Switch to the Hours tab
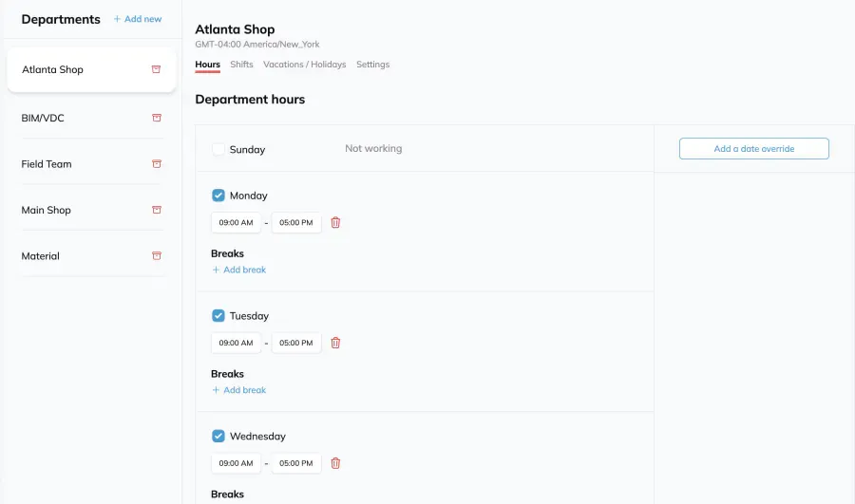Viewport: 855px width, 504px height. tap(208, 65)
